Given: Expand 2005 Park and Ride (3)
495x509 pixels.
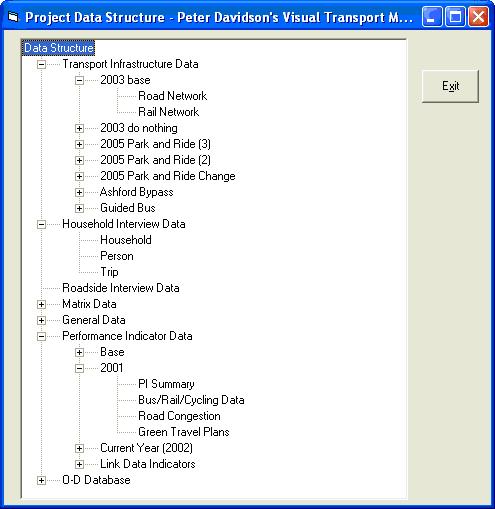Looking at the screenshot, I should (79, 144).
